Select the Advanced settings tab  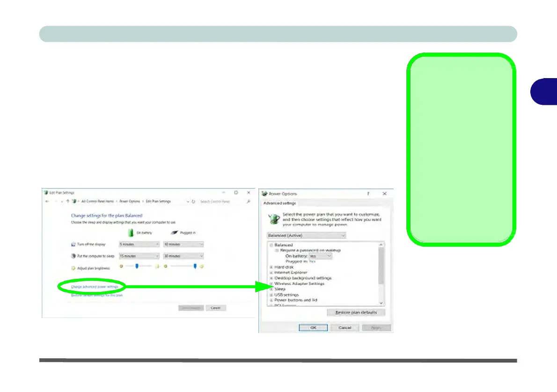coord(279,203)
